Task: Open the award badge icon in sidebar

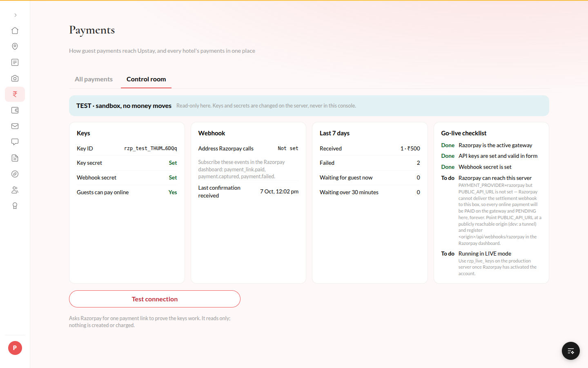Action: [15, 206]
